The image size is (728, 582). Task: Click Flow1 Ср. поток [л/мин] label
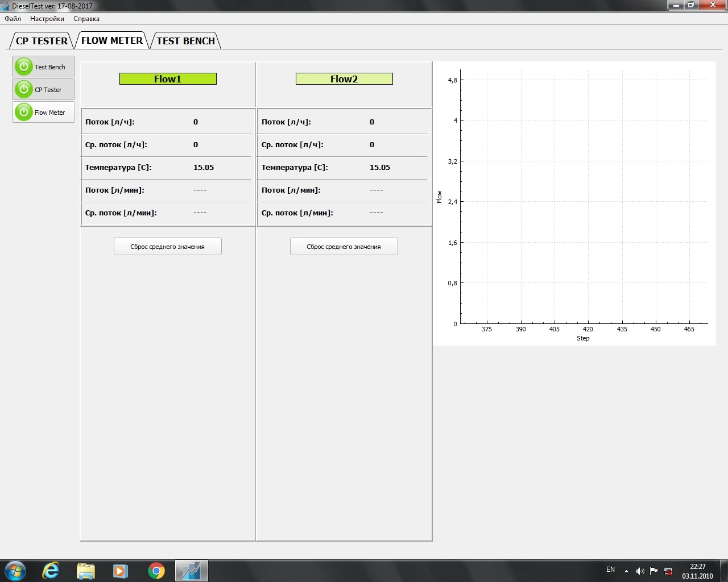coord(121,213)
